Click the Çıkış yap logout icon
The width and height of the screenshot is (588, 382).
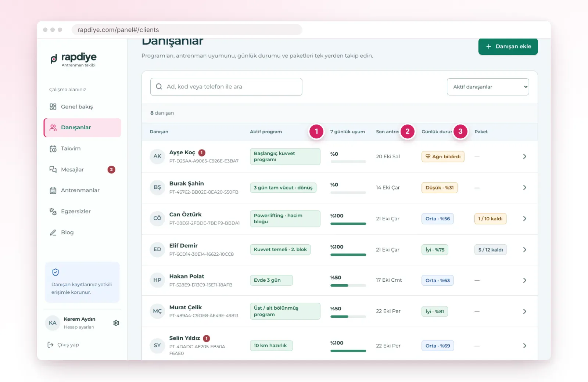(x=50, y=345)
